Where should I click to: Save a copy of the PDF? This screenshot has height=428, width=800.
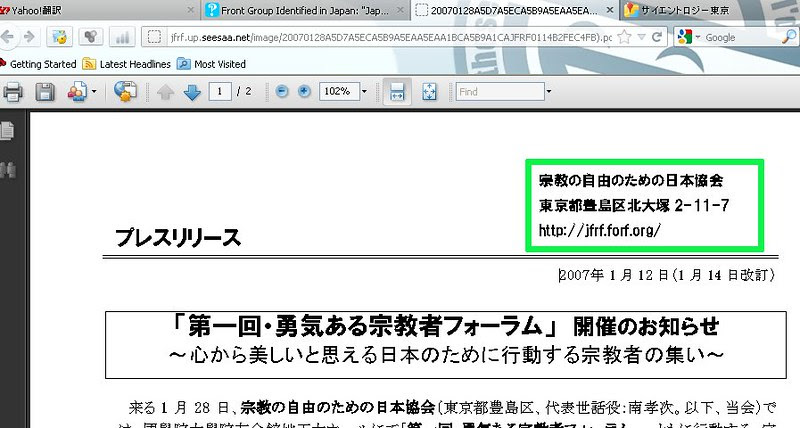[44, 92]
